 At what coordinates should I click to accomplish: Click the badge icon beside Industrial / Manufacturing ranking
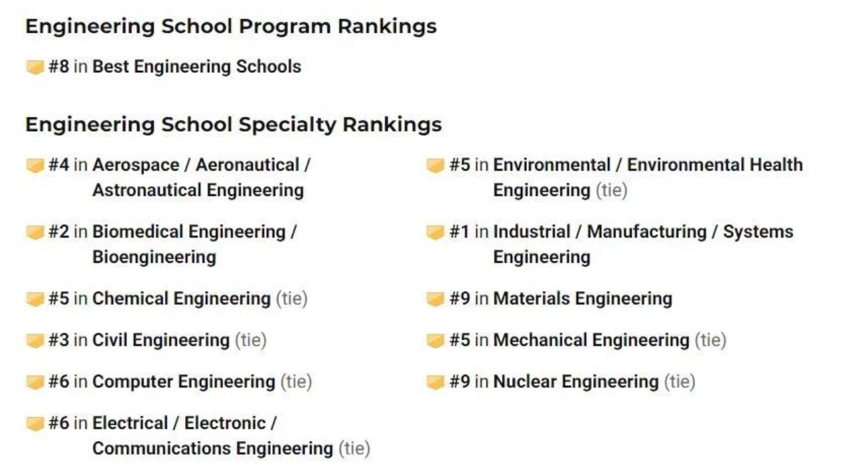pyautogui.click(x=436, y=232)
